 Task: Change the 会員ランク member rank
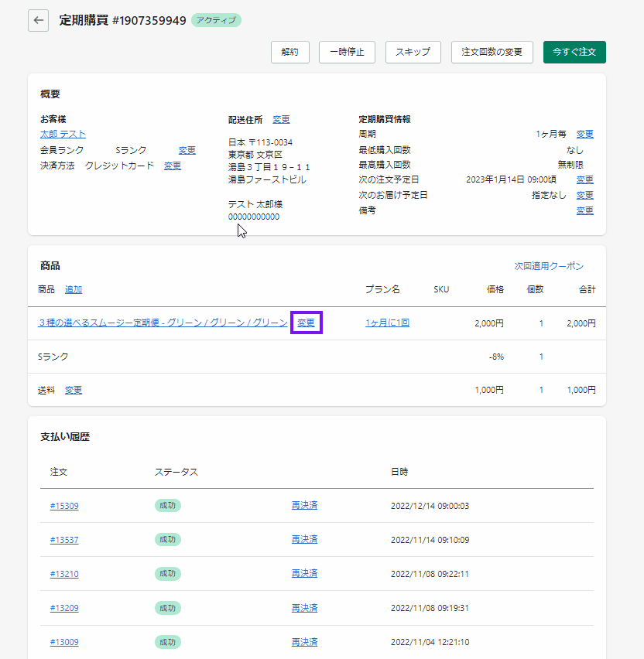click(x=187, y=150)
